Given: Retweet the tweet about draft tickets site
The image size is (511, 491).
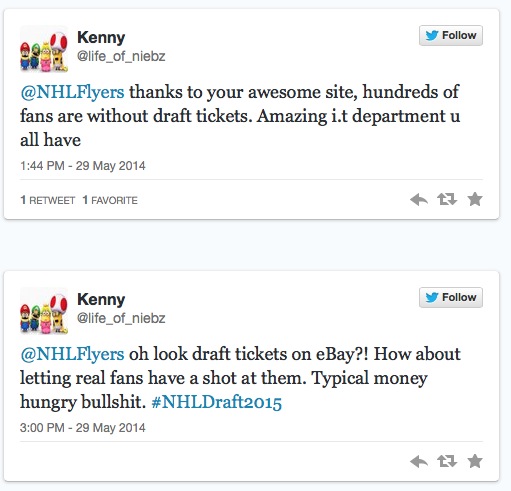Looking at the screenshot, I should pyautogui.click(x=447, y=199).
